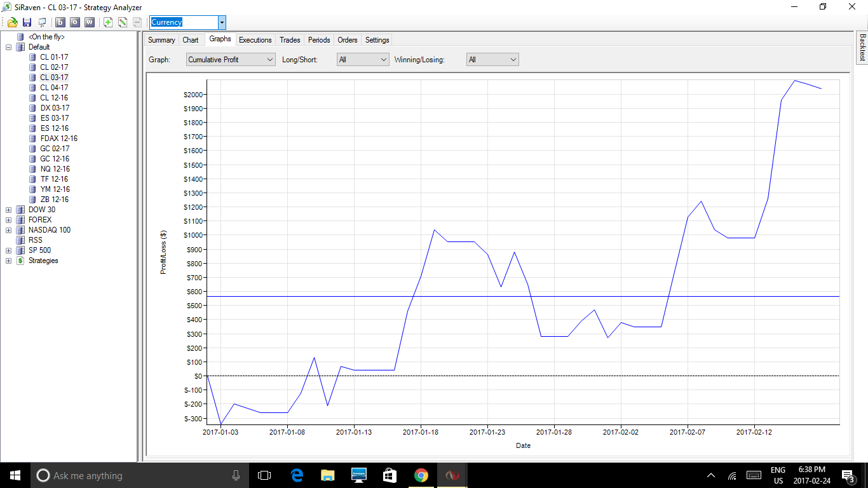This screenshot has width=868, height=488.
Task: Click the touch keyboard tray icon
Action: click(754, 475)
